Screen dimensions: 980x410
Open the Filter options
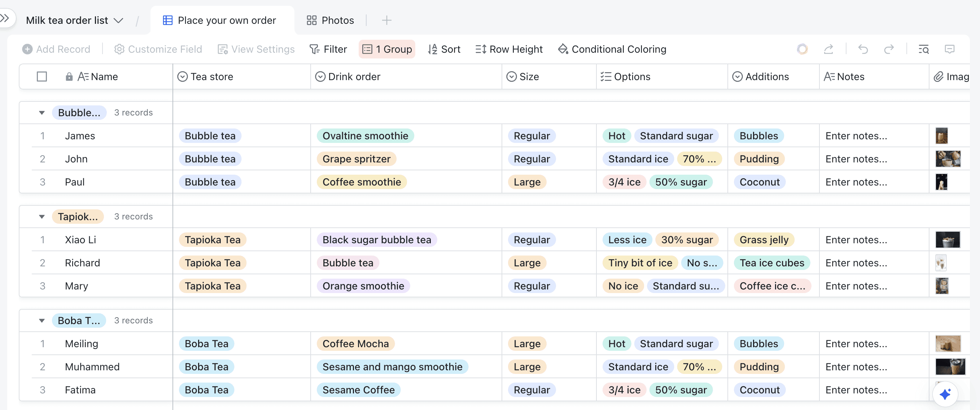(328, 49)
